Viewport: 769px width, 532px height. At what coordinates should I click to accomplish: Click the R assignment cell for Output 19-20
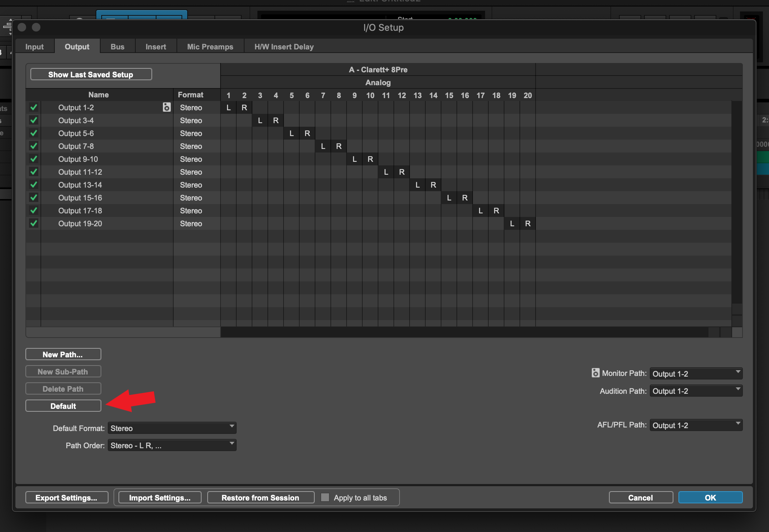point(527,223)
